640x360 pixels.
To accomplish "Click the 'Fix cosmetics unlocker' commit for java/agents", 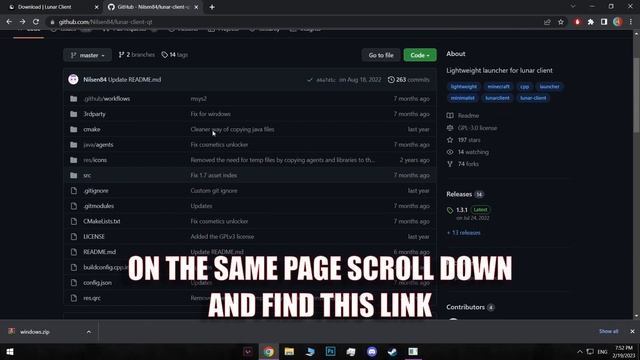I will coord(219,144).
